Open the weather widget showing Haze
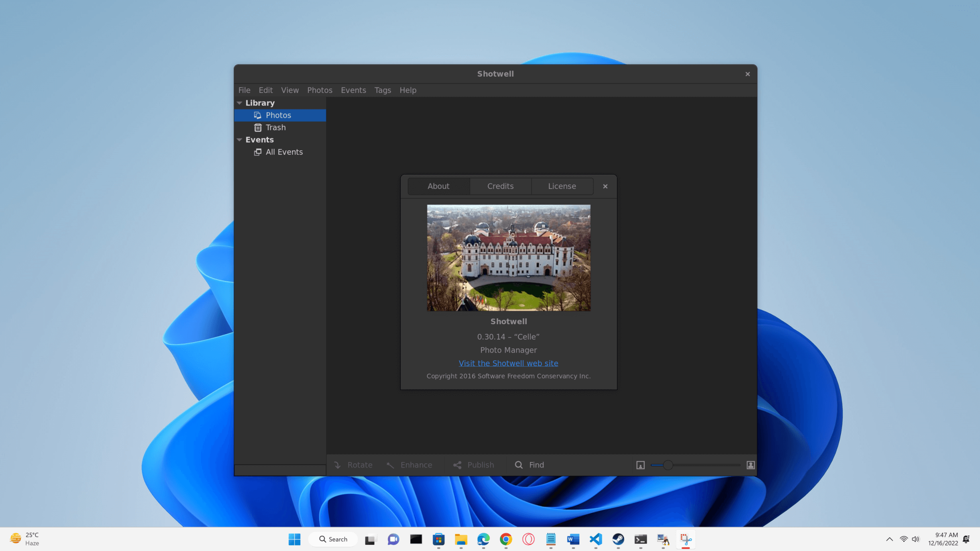Screen dimensions: 980x551 [x=25, y=539]
